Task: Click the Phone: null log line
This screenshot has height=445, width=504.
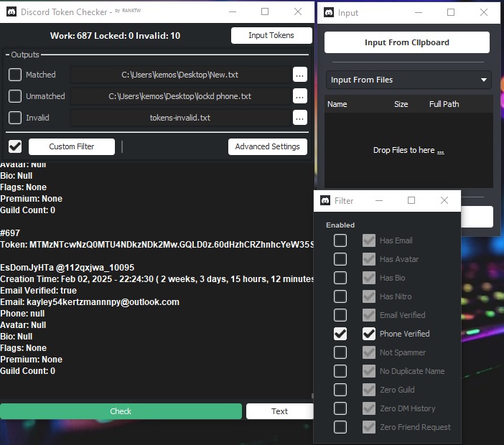Action: (x=22, y=313)
